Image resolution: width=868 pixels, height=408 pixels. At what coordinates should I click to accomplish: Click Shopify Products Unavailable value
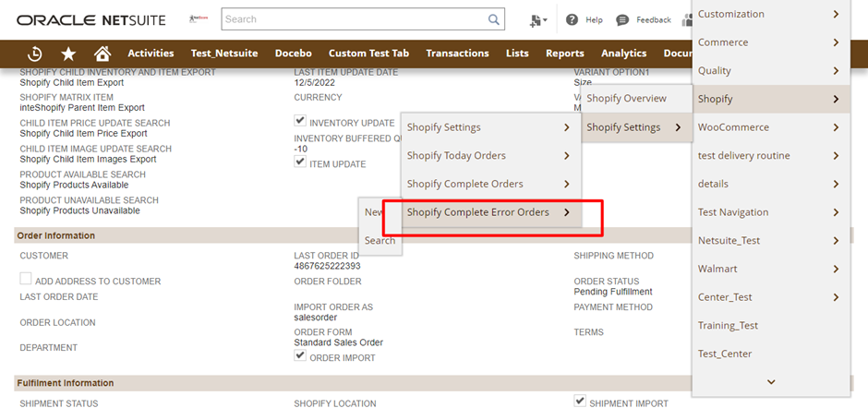click(79, 210)
